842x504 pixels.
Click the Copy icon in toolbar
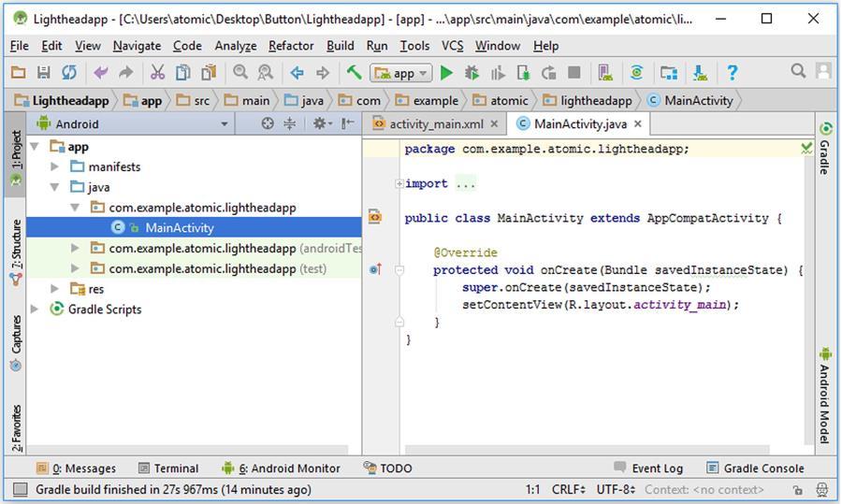click(x=183, y=72)
